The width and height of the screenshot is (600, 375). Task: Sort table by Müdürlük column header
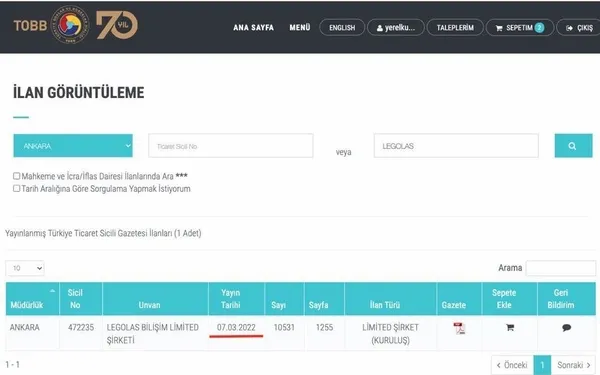tap(33, 299)
